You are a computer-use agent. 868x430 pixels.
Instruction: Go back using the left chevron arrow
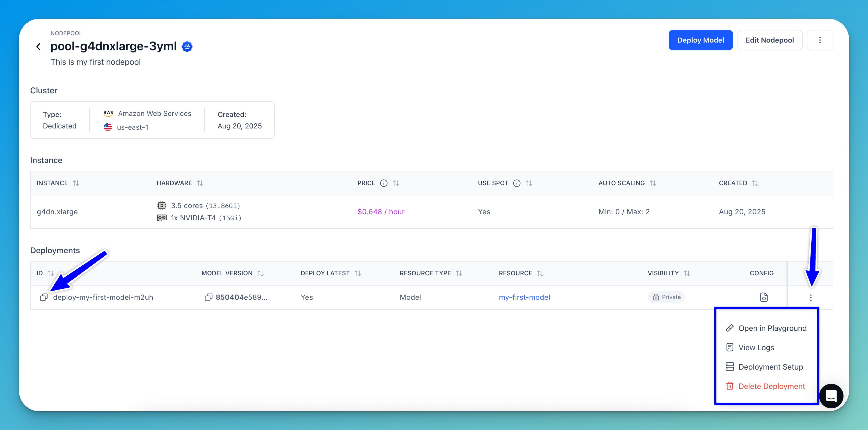pyautogui.click(x=38, y=46)
